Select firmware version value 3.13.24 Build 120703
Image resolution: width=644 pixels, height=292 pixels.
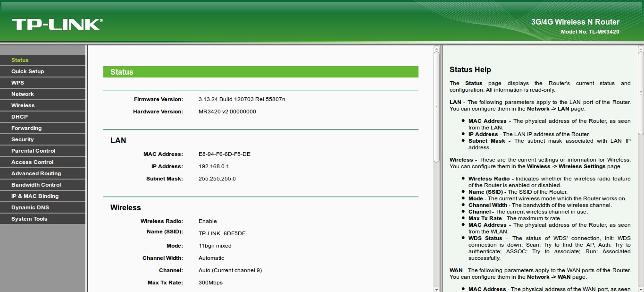tap(242, 99)
